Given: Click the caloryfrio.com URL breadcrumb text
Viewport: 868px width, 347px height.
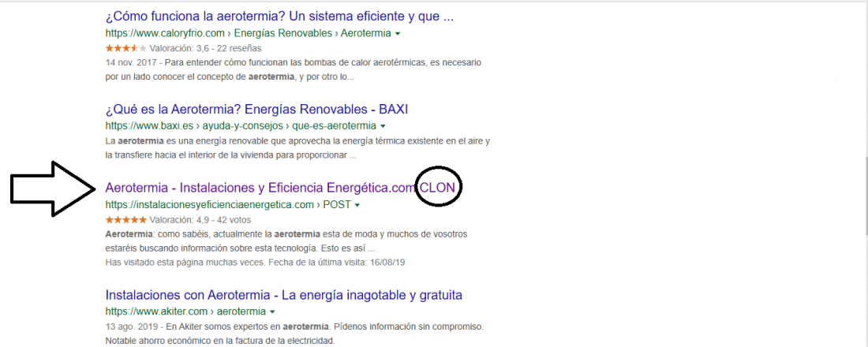Looking at the screenshot, I should pos(248,33).
